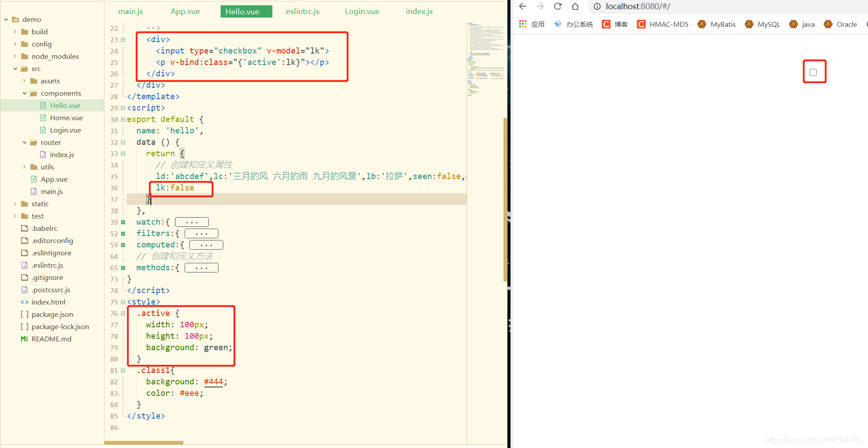Open the MySQL bookmark

click(x=763, y=24)
